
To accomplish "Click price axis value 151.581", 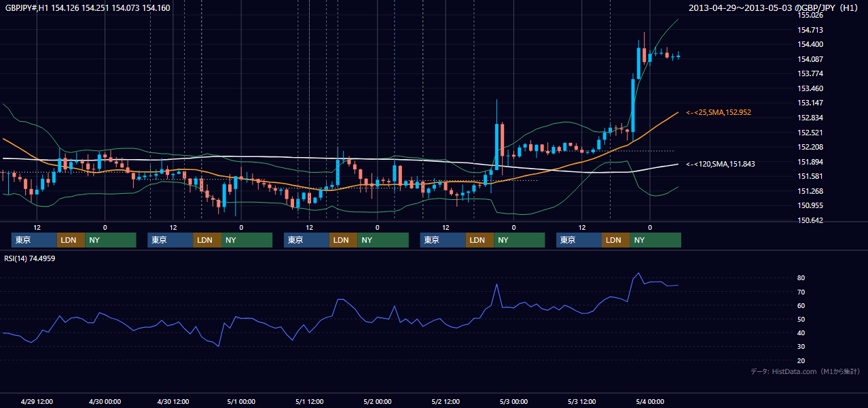I will click(810, 176).
